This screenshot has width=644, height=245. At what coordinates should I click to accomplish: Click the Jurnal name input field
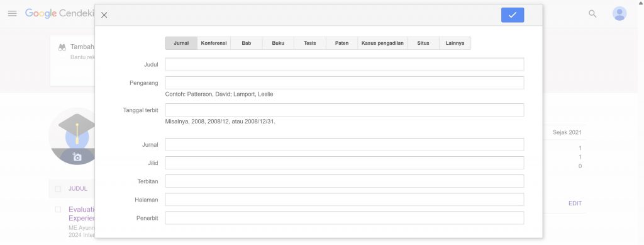pos(345,145)
